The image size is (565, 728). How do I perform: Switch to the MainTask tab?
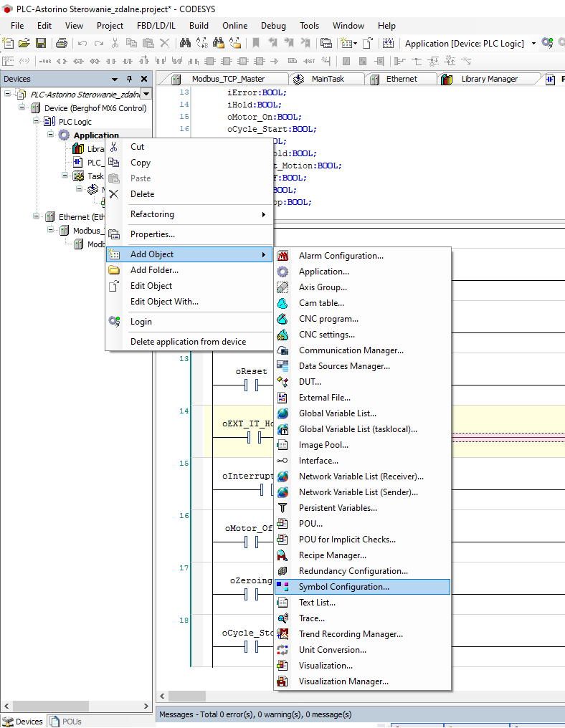click(x=328, y=79)
